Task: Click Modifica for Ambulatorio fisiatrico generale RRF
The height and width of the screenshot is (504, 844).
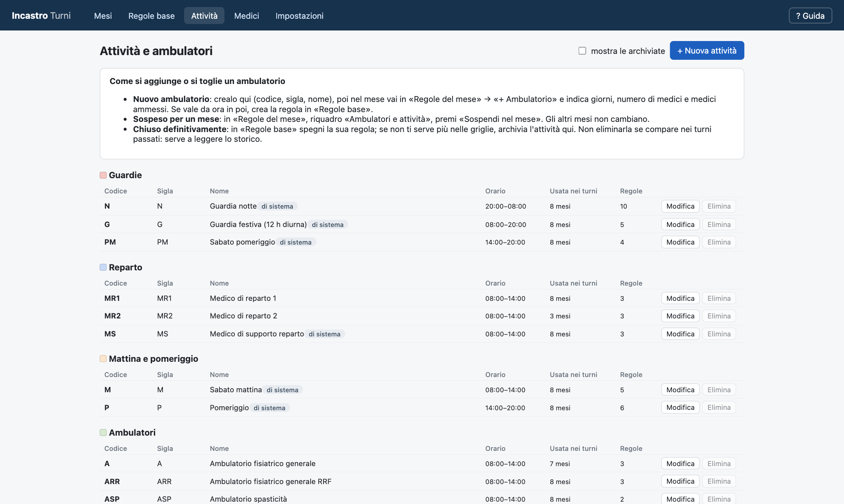Action: tap(680, 481)
